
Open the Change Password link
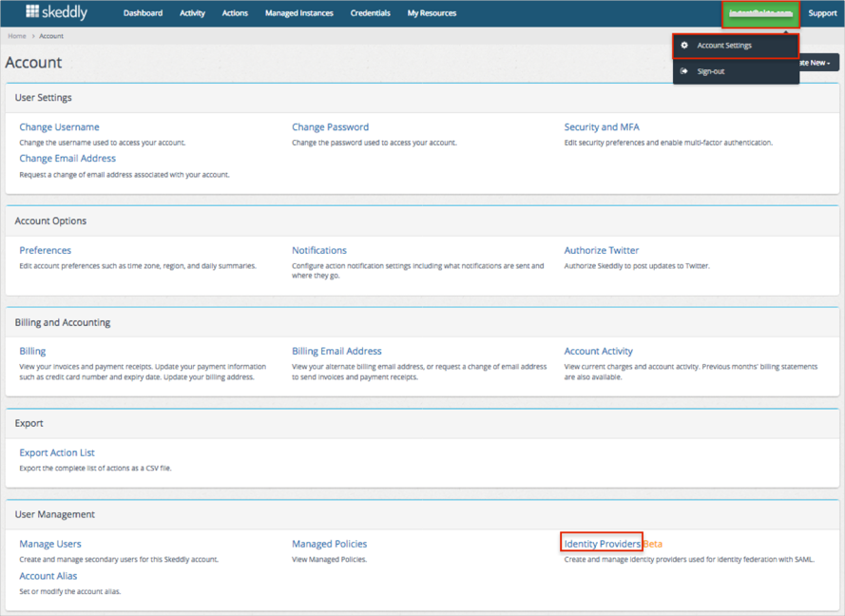[330, 127]
